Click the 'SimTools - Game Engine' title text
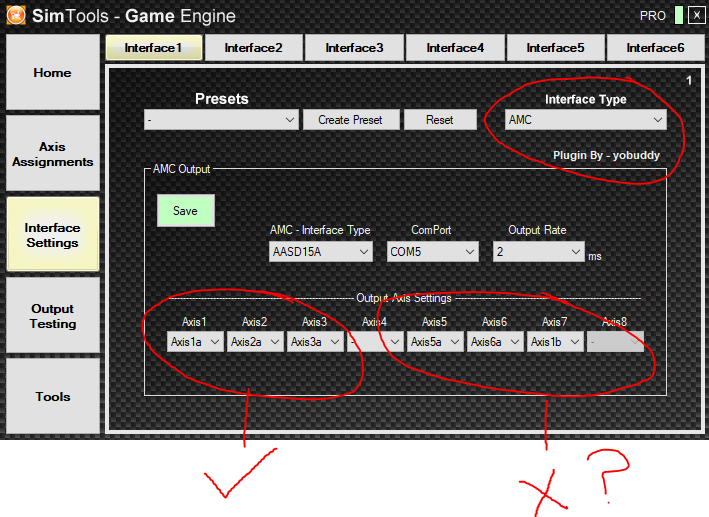Viewport: 709px width, 517px height. (x=134, y=16)
